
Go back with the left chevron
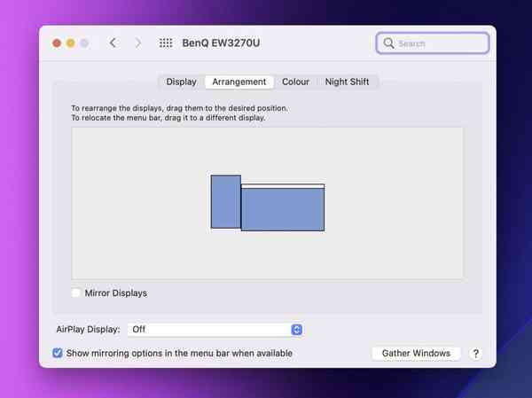[x=113, y=43]
